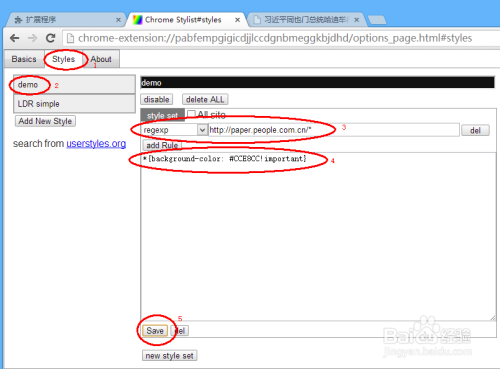Click the del button beside URL rule
500x369 pixels.
pyautogui.click(x=475, y=130)
